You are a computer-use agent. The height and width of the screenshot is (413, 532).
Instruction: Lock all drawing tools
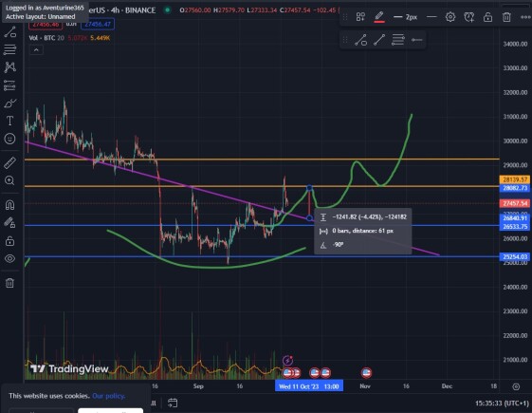click(9, 241)
